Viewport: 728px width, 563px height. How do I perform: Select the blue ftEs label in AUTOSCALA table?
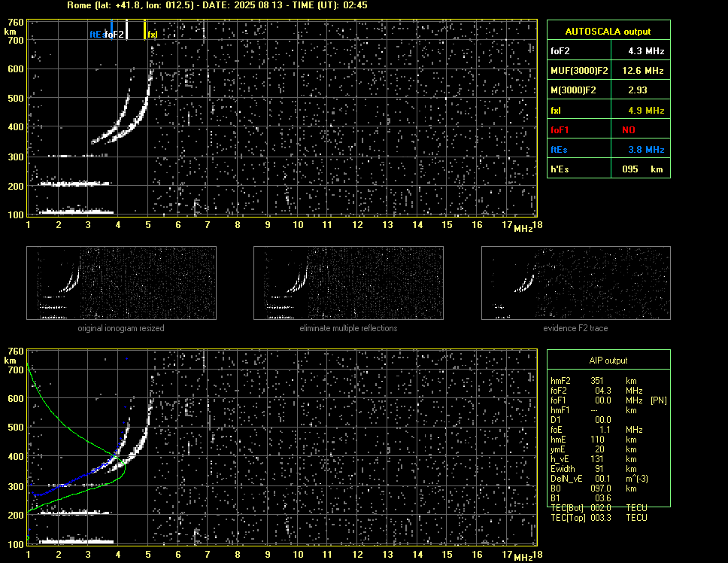click(559, 150)
